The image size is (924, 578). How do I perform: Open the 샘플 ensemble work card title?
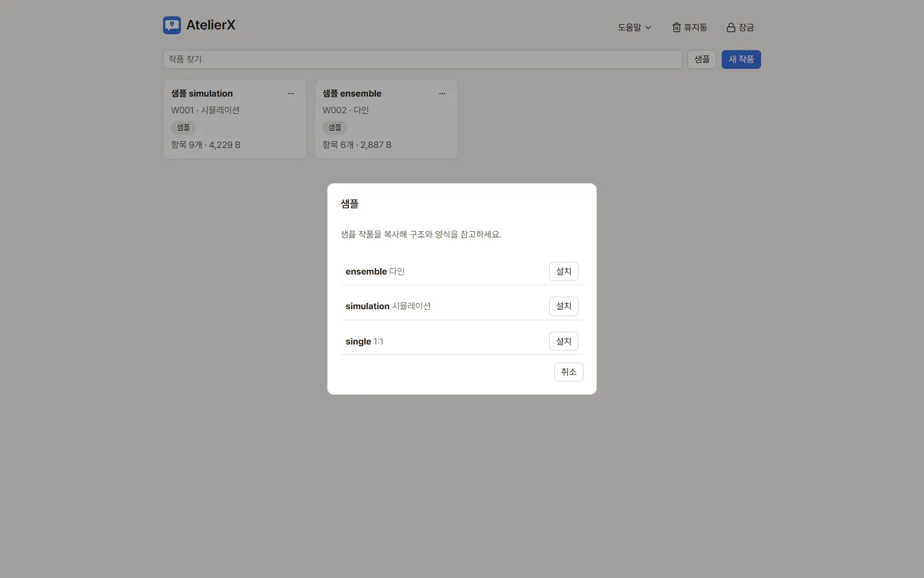click(352, 94)
